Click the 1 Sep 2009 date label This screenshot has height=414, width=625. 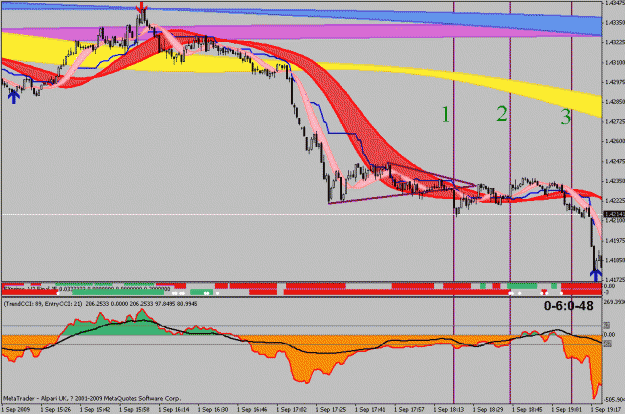tap(16, 409)
